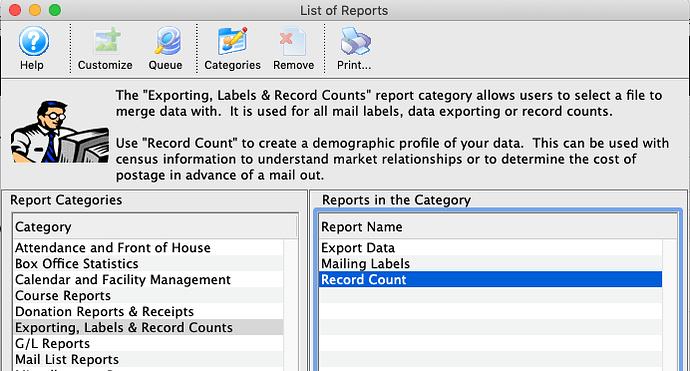690x371 pixels.
Task: Open the Categories folder icon
Action: (233, 41)
